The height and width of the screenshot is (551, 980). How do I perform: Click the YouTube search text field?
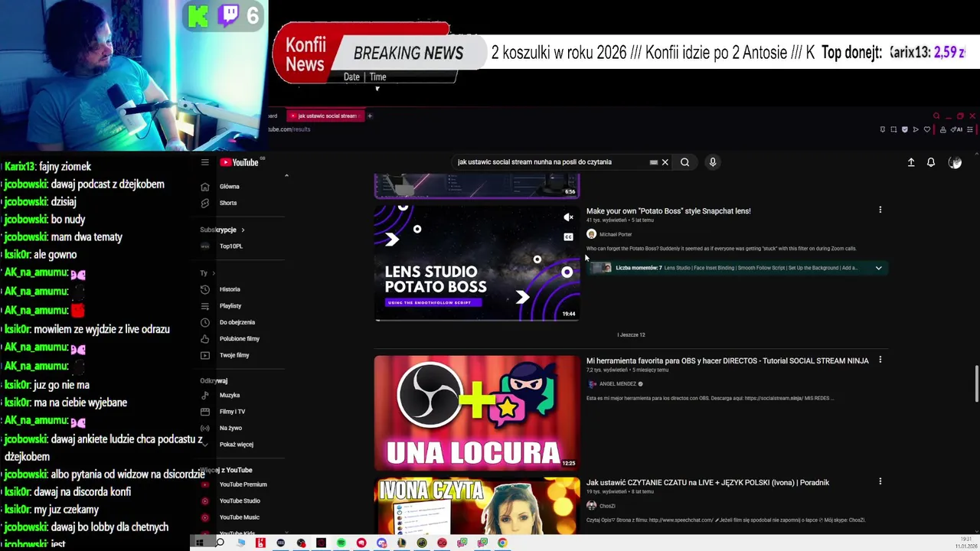pos(551,162)
